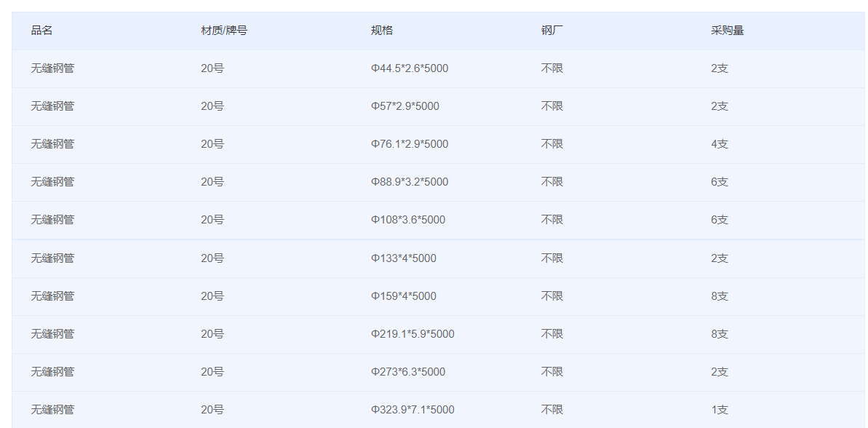This screenshot has height=428, width=868.
Task: Click the Φ133*4*5000 specification text
Action: pos(404,258)
